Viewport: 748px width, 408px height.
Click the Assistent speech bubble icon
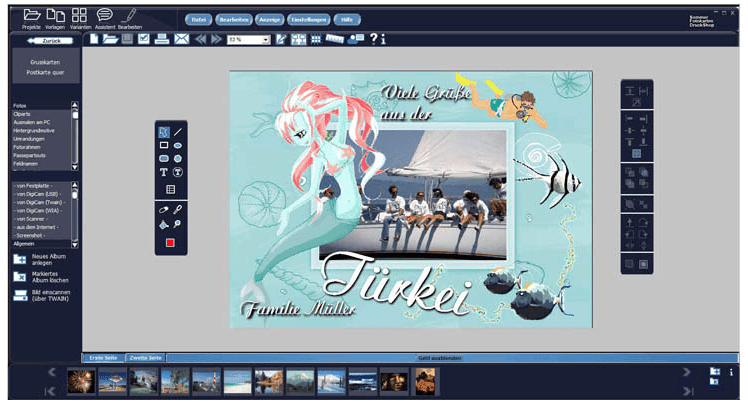(104, 15)
